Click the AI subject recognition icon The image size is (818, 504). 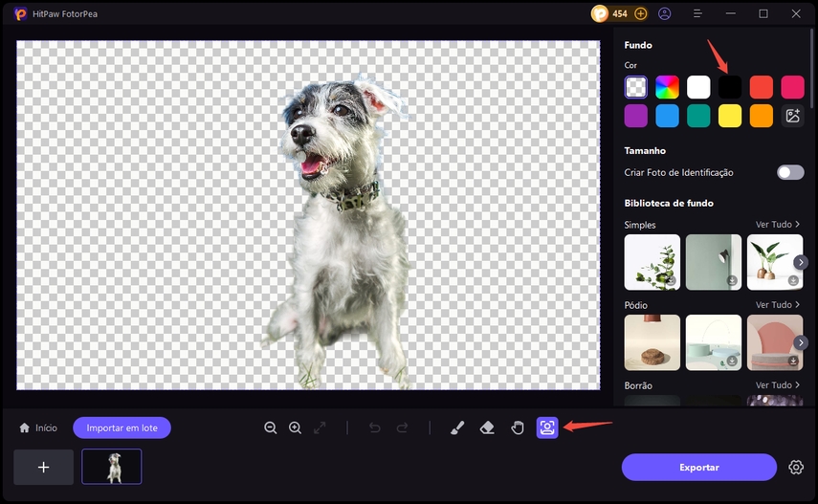[547, 427]
